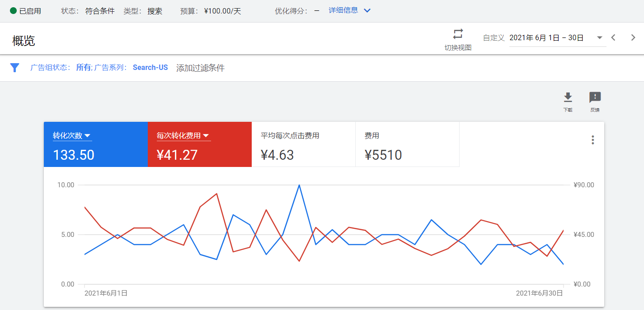Click the 搜索 campaign type value
The width and height of the screenshot is (644, 310).
(x=155, y=11)
